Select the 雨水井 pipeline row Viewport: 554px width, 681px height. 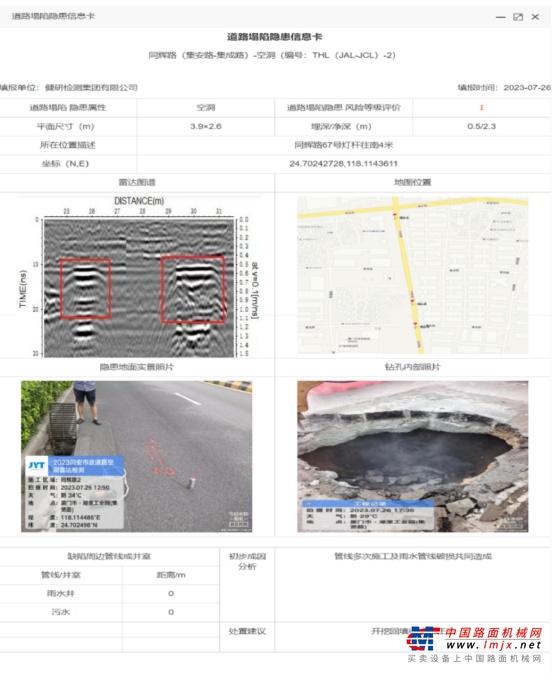click(x=109, y=594)
